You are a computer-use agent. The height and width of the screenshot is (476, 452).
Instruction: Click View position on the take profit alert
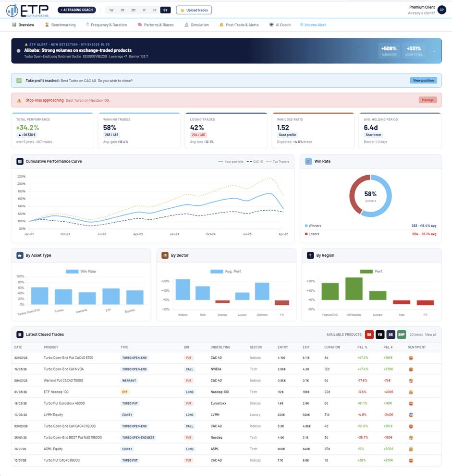[423, 81]
